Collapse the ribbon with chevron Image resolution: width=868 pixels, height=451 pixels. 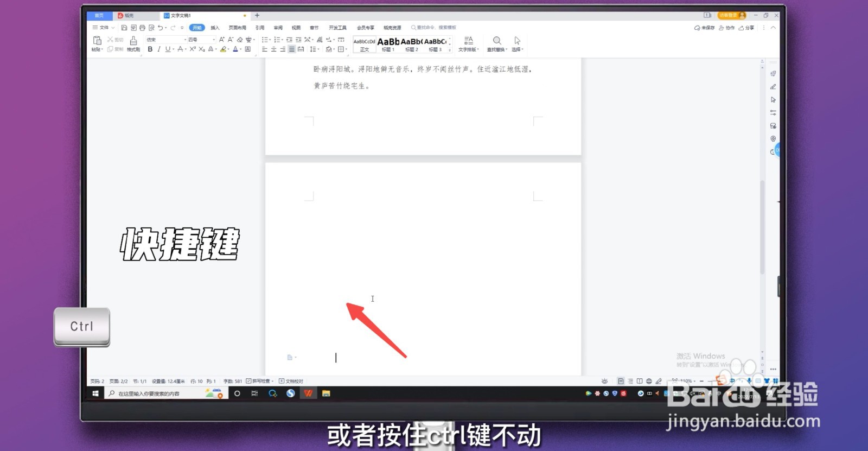click(x=773, y=28)
